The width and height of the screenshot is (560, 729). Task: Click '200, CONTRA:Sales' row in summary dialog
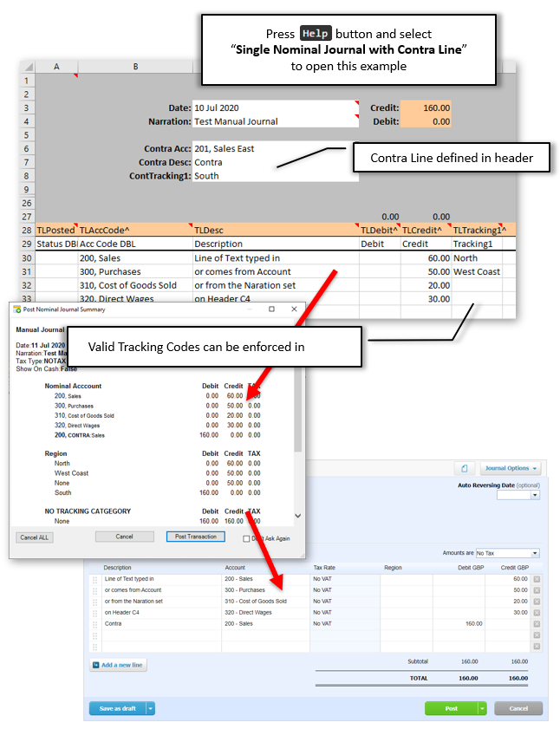[157, 435]
